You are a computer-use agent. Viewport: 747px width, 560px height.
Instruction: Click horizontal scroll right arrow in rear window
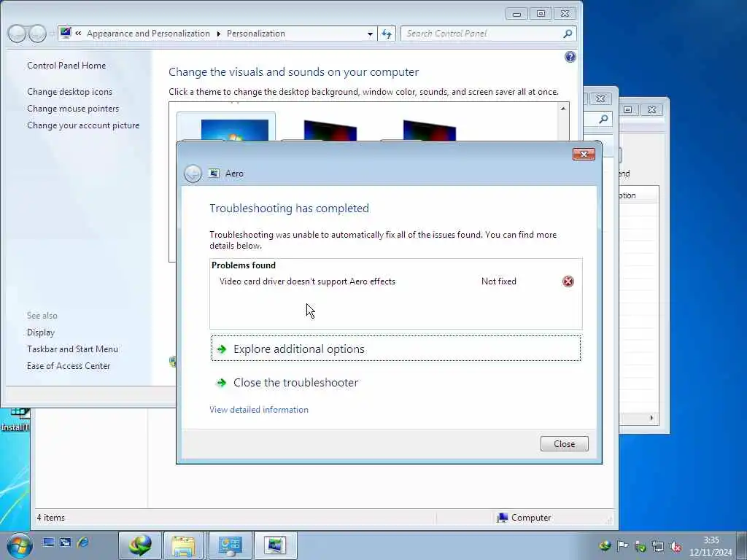[651, 418]
